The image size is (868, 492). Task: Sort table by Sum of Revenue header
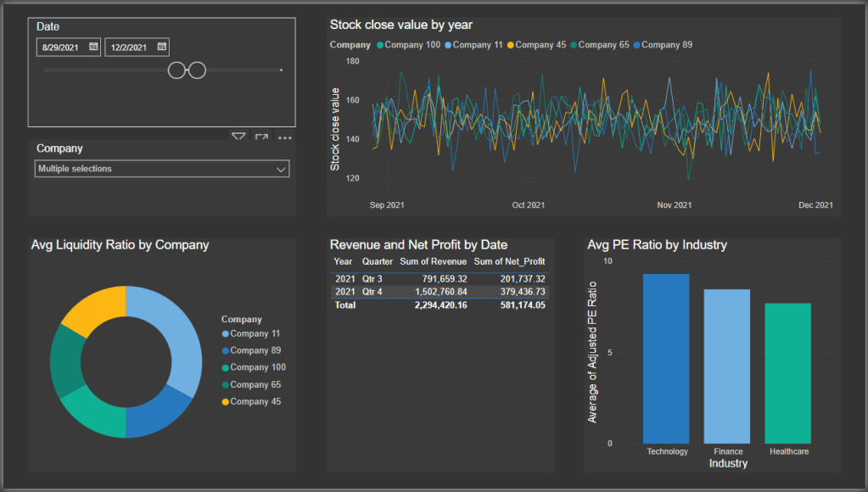pyautogui.click(x=433, y=262)
